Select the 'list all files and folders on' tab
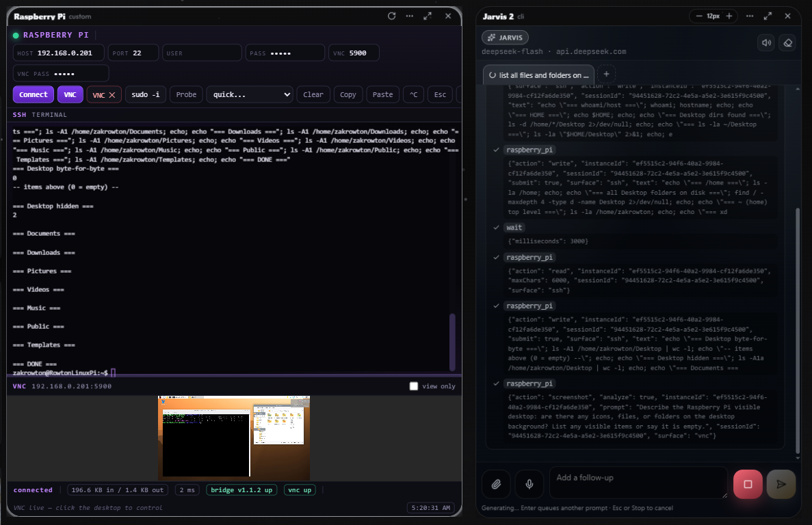Screen dimensions: 812x525 (x=538, y=75)
